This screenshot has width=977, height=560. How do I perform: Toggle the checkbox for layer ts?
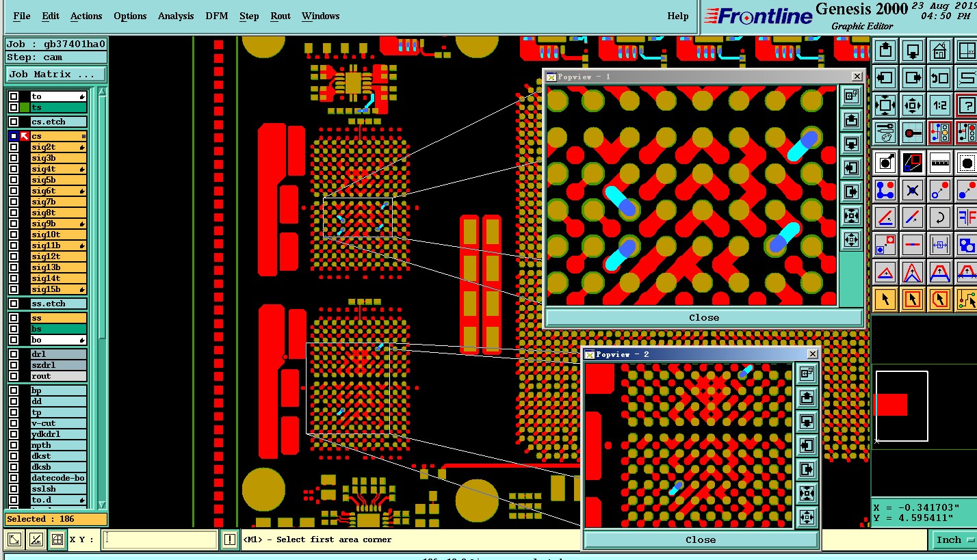[x=14, y=107]
